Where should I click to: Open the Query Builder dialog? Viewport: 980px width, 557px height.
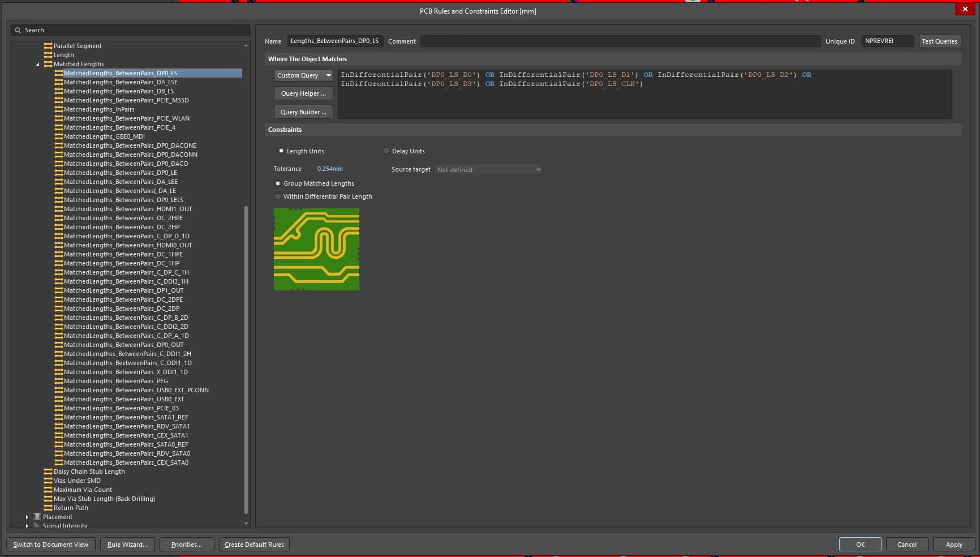[303, 112]
